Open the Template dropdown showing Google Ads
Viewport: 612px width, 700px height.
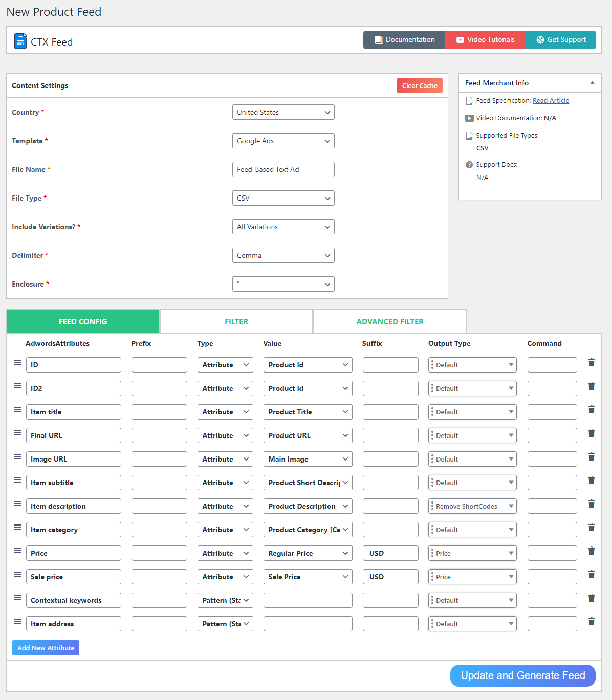tap(283, 141)
